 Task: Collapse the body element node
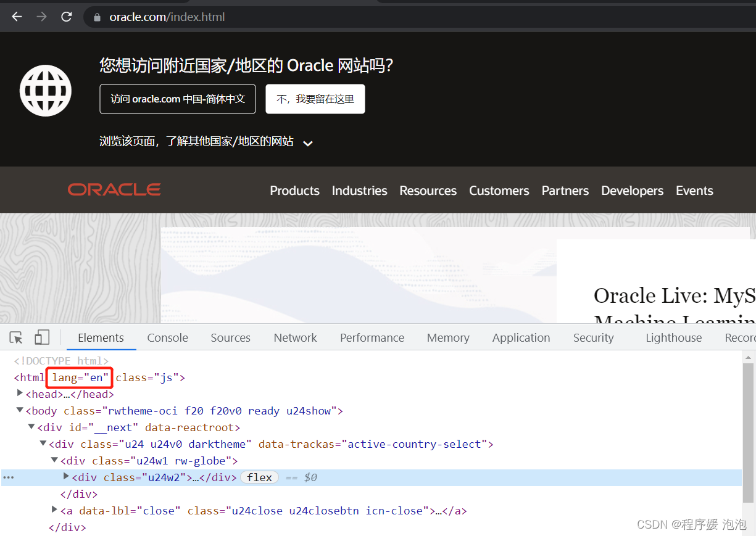coord(20,410)
